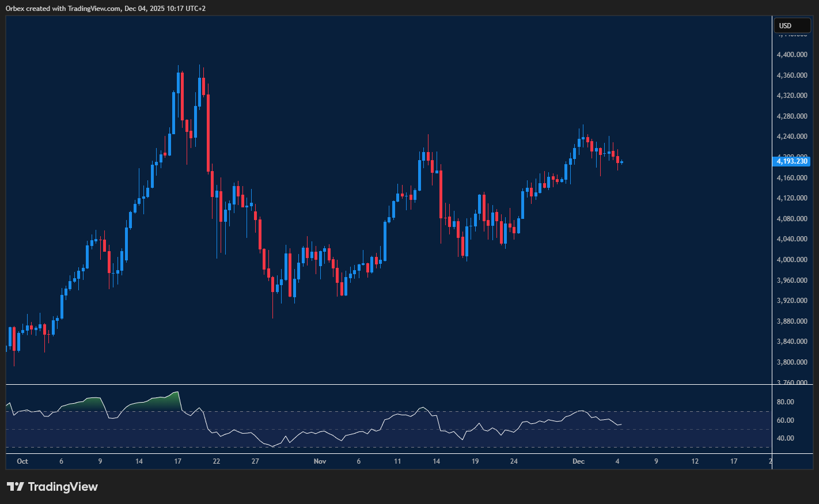Viewport: 819px width, 504px height.
Task: Click the TradingView wordmark text
Action: pos(63,487)
